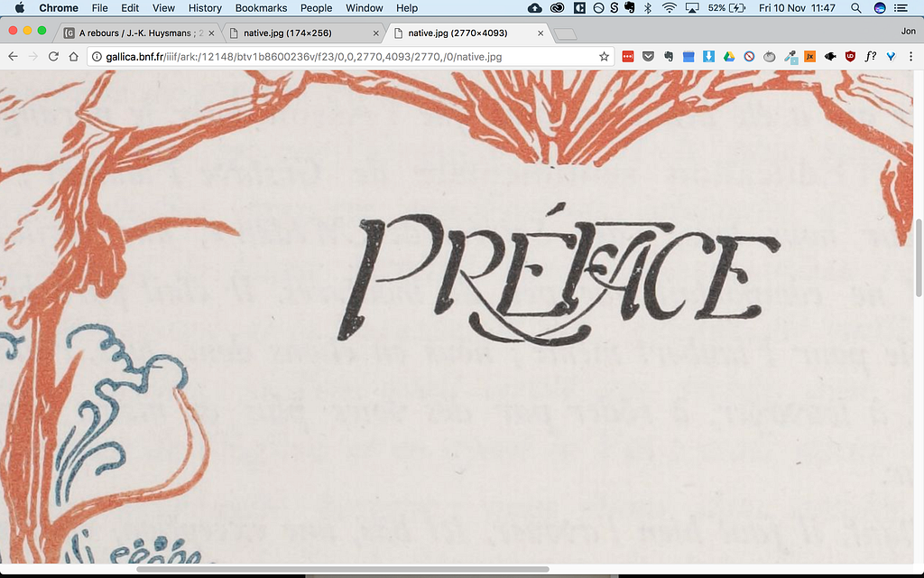View site information icon in address bar

point(97,57)
